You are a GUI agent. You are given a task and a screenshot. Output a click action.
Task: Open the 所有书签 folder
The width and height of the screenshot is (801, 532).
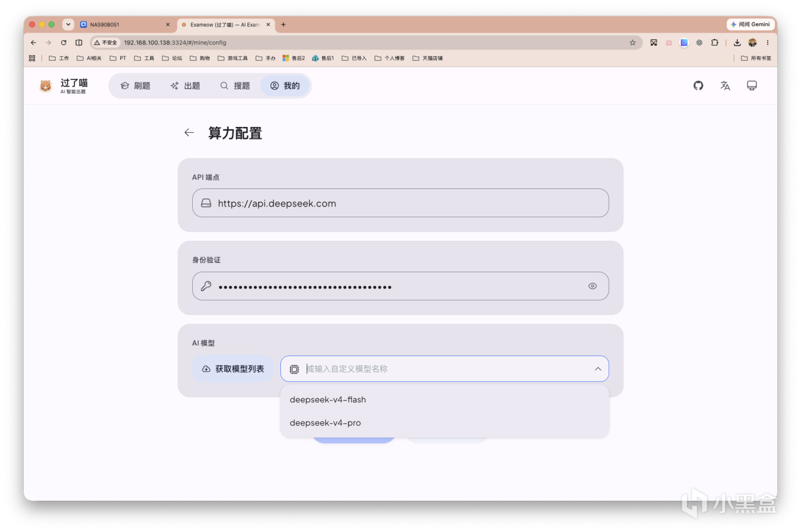click(x=756, y=58)
